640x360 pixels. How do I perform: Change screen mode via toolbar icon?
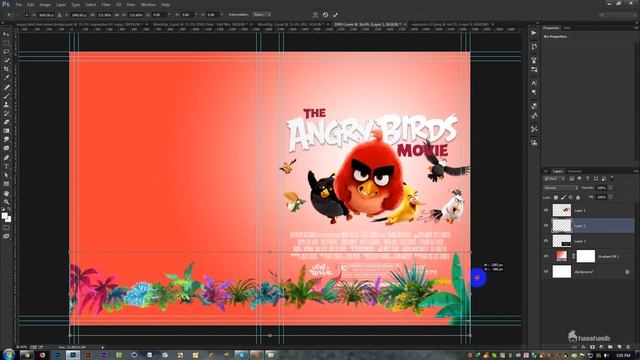[x=6, y=236]
